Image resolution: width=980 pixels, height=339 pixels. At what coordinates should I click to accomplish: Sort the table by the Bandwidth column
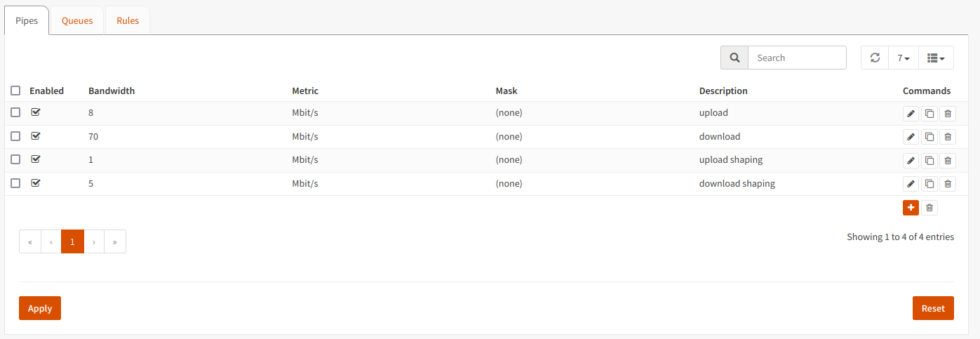[112, 91]
